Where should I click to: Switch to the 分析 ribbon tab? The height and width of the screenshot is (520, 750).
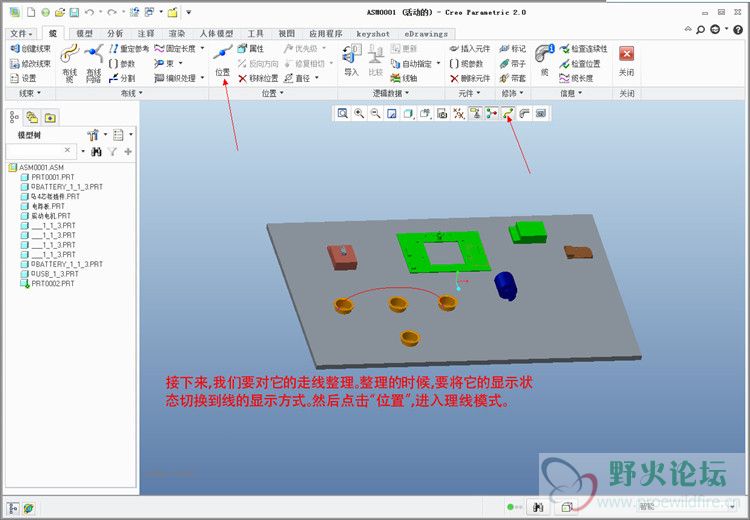pyautogui.click(x=115, y=33)
